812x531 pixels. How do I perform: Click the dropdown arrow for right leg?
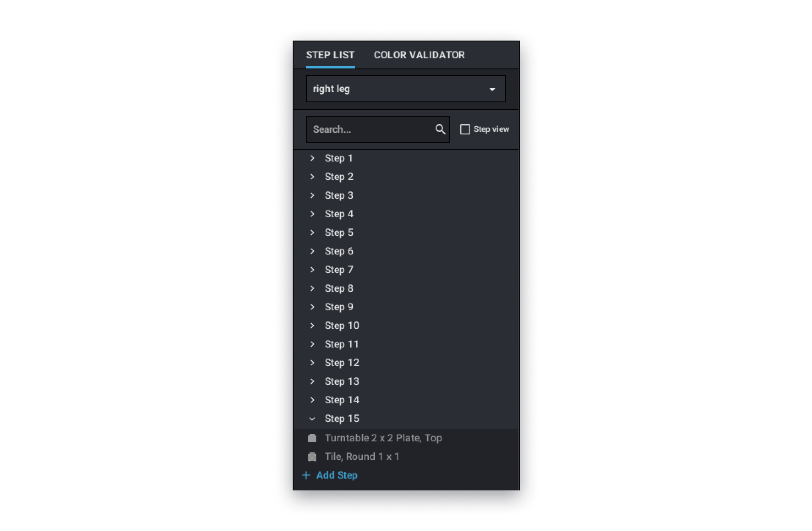click(x=493, y=89)
